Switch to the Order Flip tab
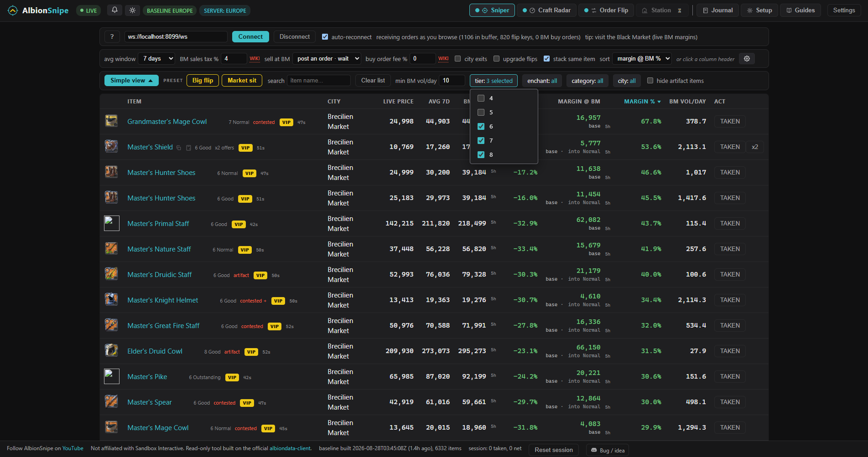This screenshot has width=868, height=457. [x=606, y=10]
